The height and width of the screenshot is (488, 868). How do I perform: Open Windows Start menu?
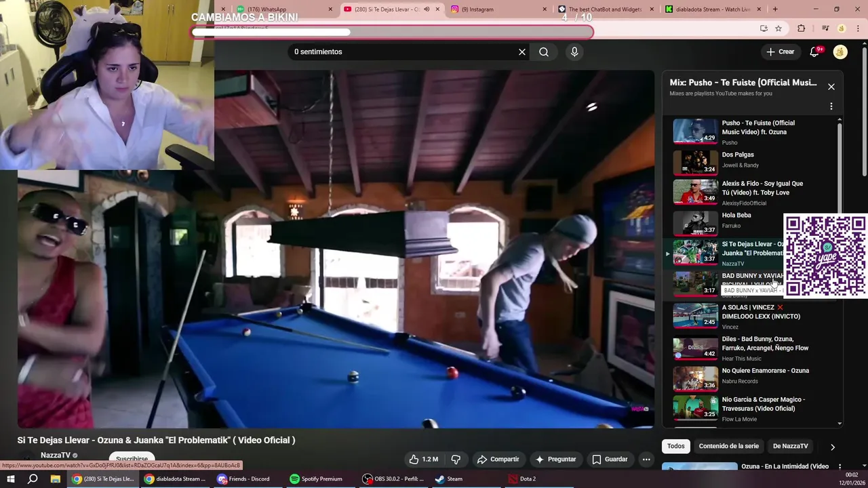[10, 479]
